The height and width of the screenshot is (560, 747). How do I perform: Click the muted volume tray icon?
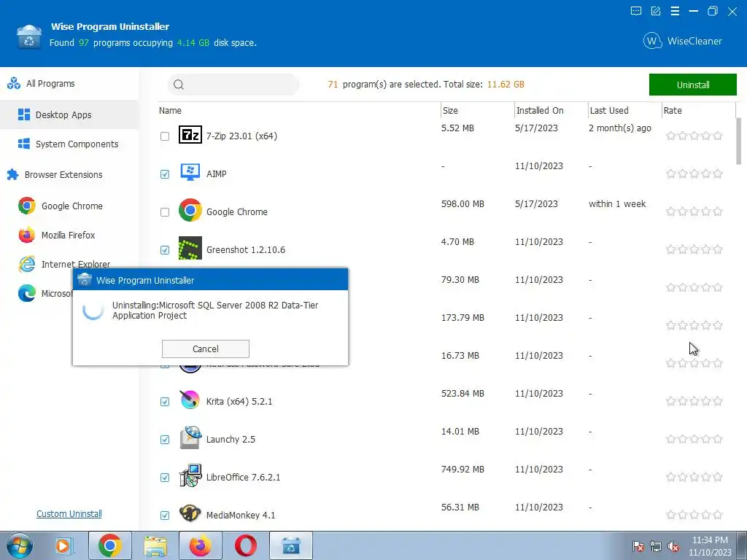(673, 547)
